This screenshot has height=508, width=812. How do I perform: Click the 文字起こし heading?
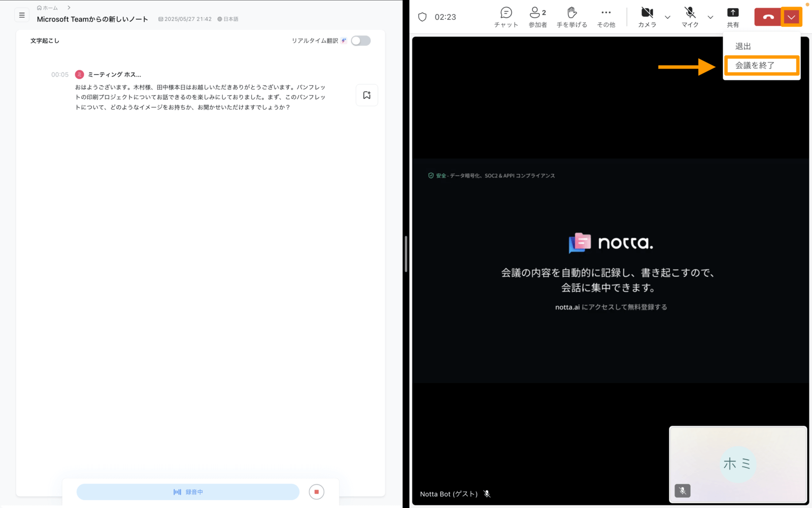45,41
